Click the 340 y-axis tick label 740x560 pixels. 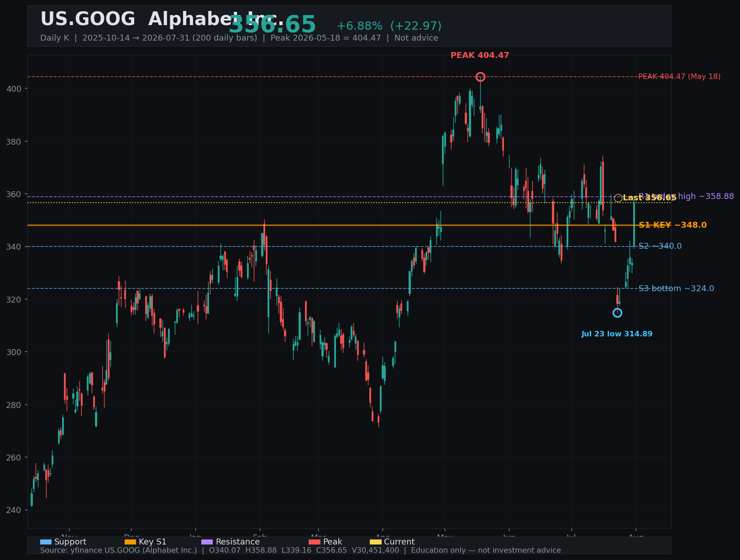(14, 246)
